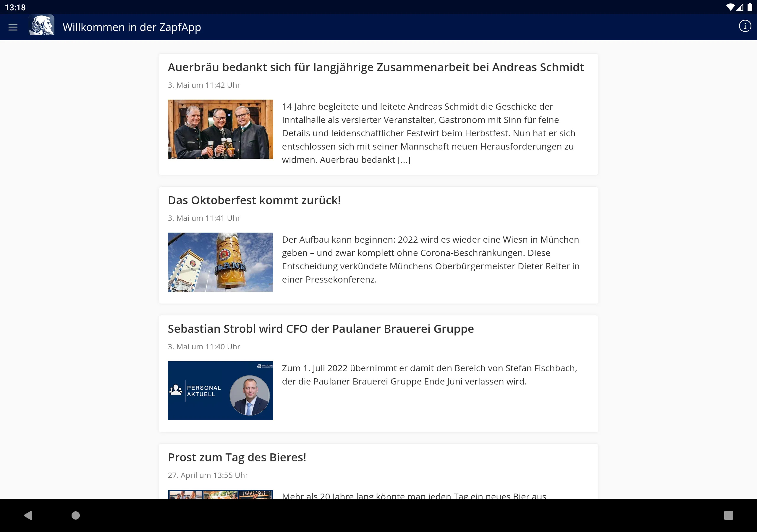Viewport: 757px width, 532px height.
Task: Open the Sebastian Strobl CFO article headline
Action: [x=321, y=329]
